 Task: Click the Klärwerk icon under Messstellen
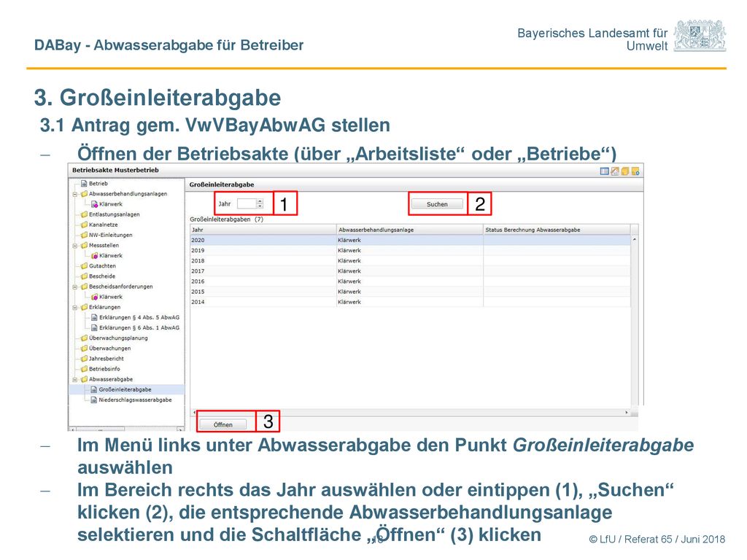94,256
